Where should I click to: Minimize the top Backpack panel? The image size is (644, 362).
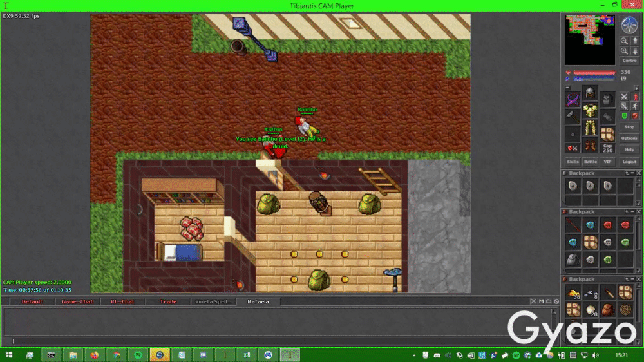point(632,173)
